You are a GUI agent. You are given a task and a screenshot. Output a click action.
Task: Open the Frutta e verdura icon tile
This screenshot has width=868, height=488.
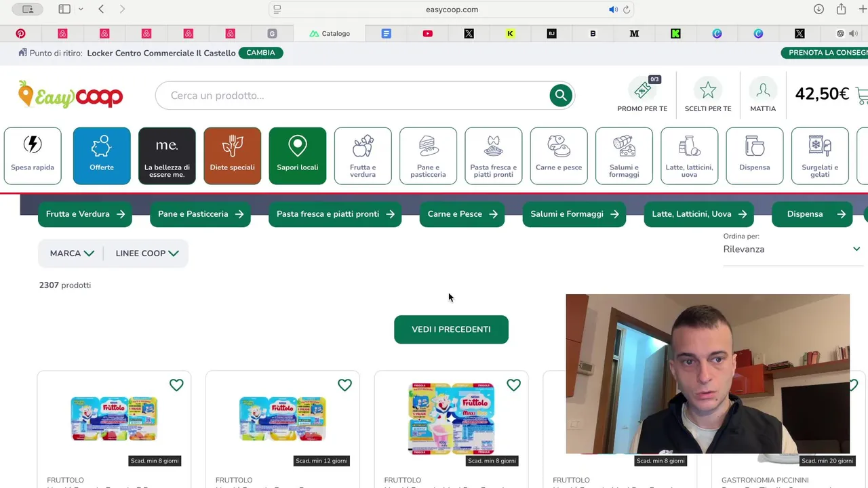363,156
